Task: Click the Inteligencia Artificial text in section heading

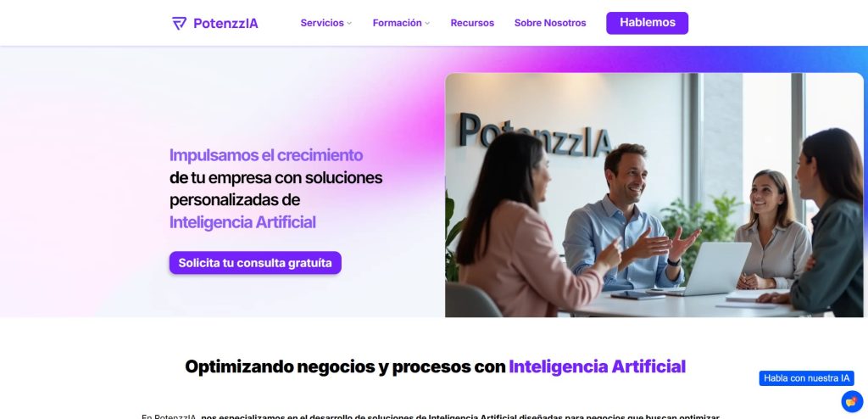Action: click(x=598, y=366)
